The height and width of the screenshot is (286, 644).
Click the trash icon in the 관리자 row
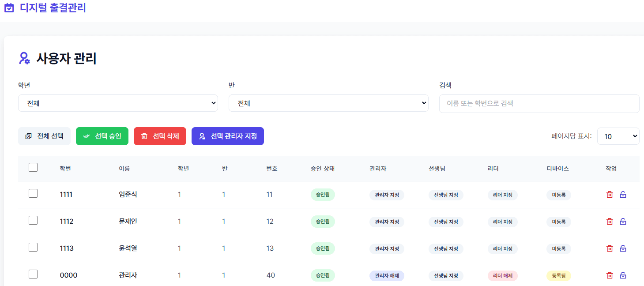[610, 275]
